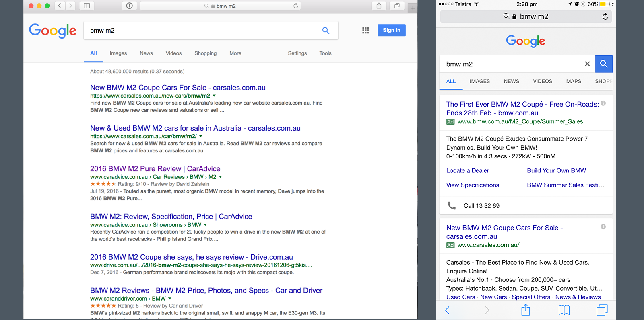644x320 pixels.
Task: Go forward in mobile Safari bottom bar
Action: pyautogui.click(x=487, y=310)
